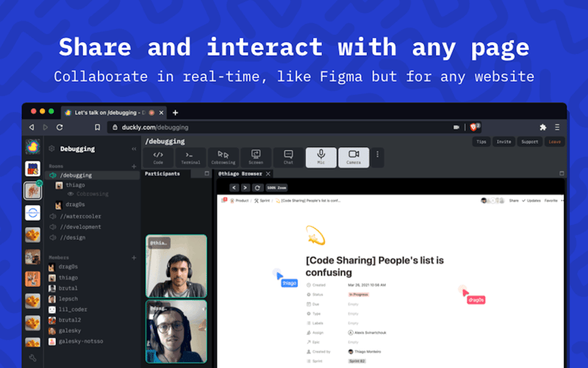Viewport: 588px width, 368px height.
Task: Open the Chat panel
Action: [288, 158]
